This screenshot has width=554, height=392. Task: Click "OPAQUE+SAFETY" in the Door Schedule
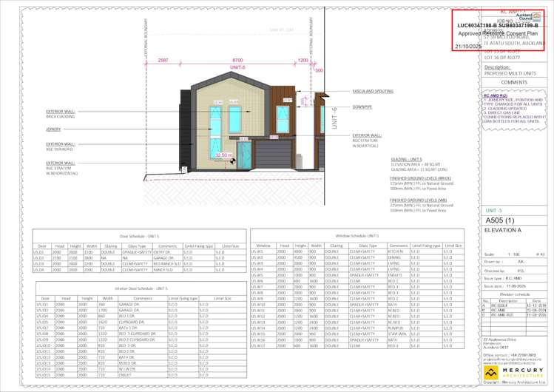(137, 252)
